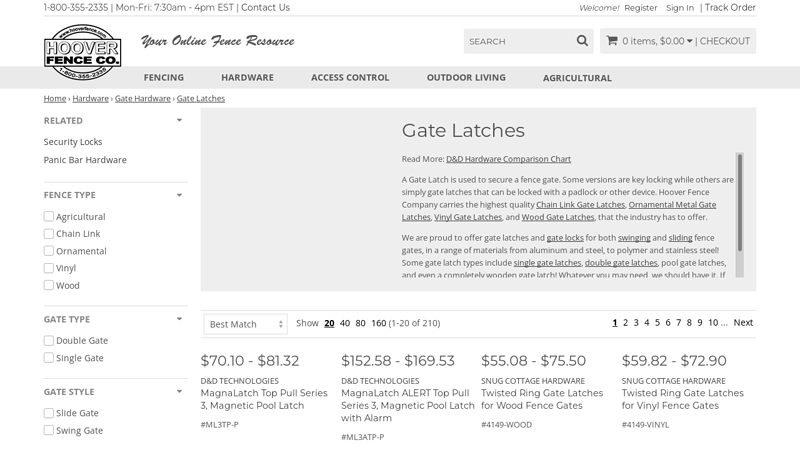Show 160 items per page

coord(379,323)
